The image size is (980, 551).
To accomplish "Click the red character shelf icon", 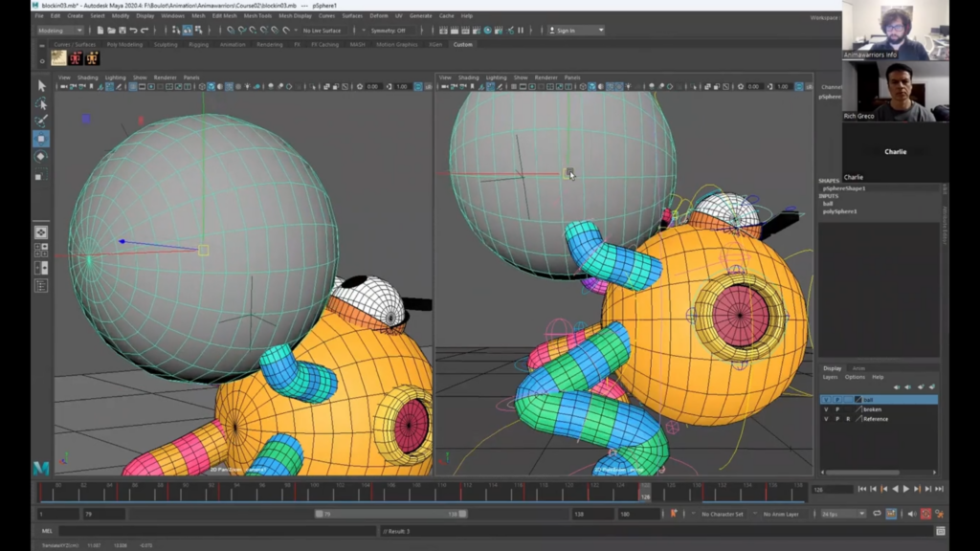I will pos(76,58).
